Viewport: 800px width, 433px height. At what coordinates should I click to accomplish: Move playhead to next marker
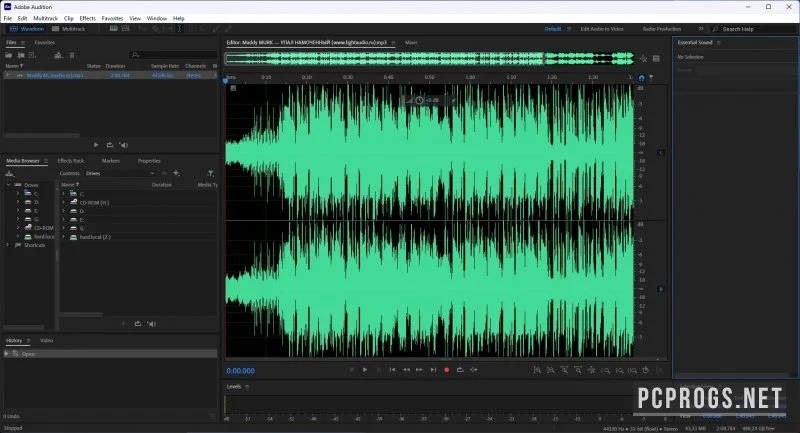(433, 370)
